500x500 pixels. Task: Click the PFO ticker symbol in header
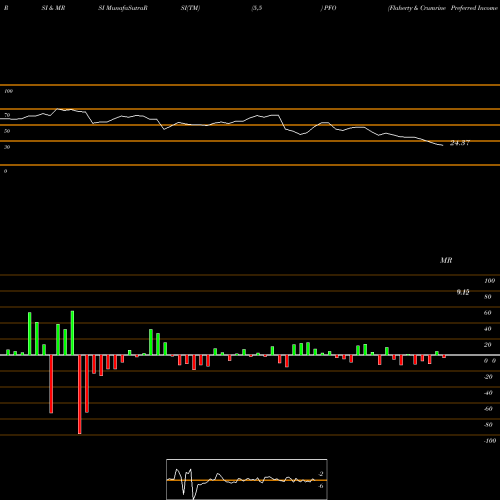(x=330, y=8)
